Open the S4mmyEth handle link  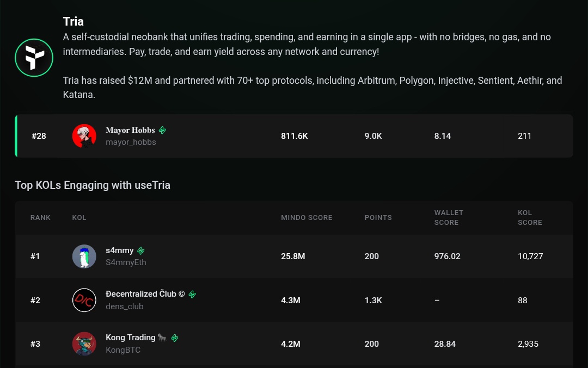(126, 262)
